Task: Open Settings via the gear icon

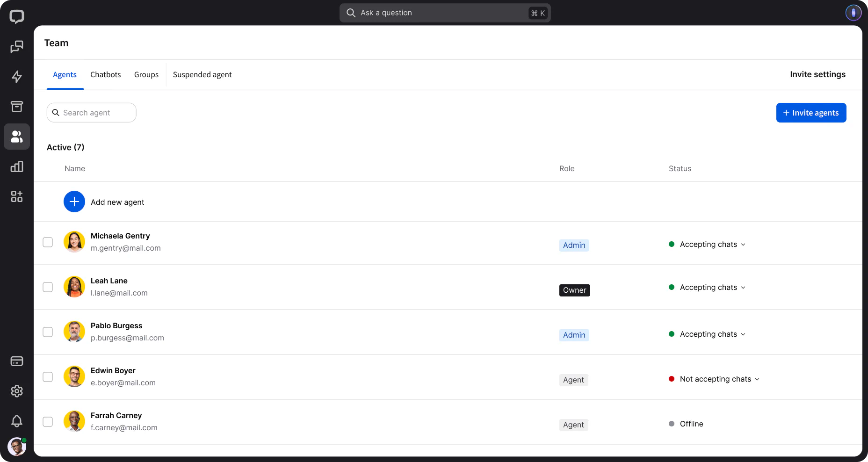Action: [x=17, y=391]
